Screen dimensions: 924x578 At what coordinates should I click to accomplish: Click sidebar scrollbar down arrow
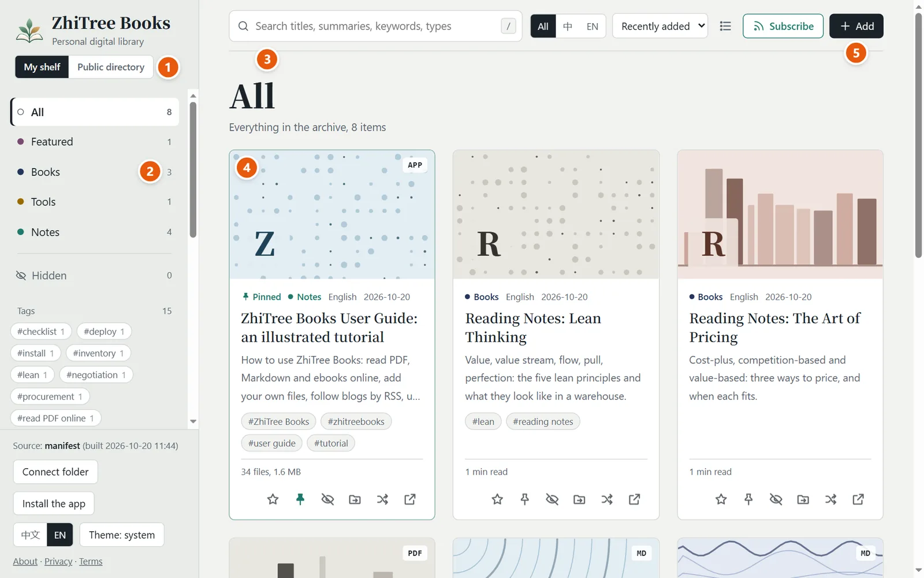coord(193,421)
